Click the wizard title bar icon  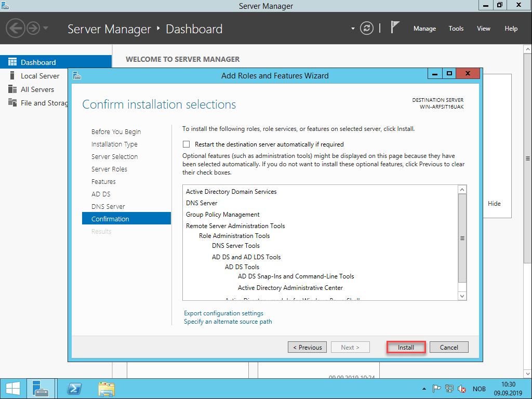[77, 75]
